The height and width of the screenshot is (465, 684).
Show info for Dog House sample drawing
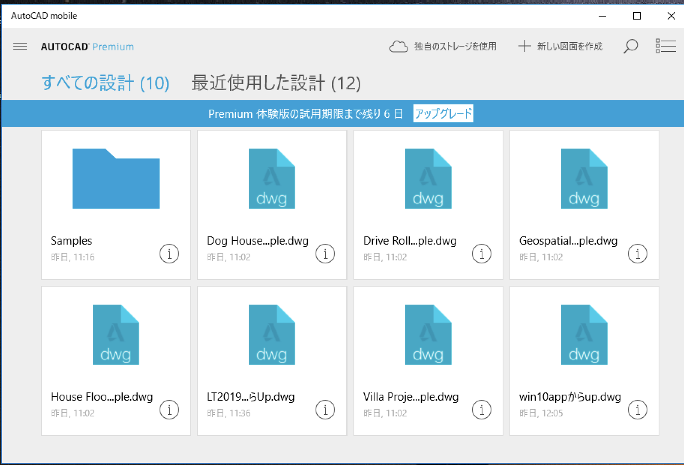pyautogui.click(x=325, y=253)
